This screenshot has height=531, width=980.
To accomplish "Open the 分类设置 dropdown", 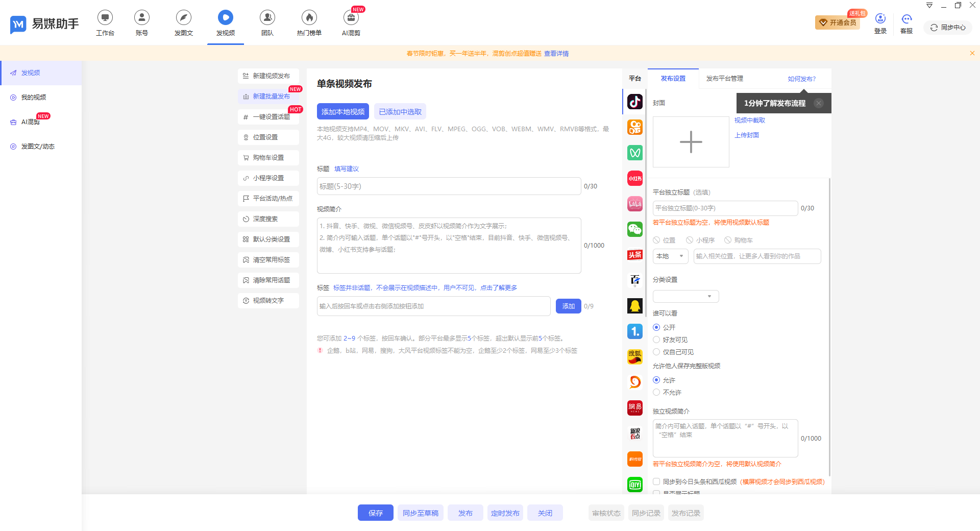I will [685, 296].
